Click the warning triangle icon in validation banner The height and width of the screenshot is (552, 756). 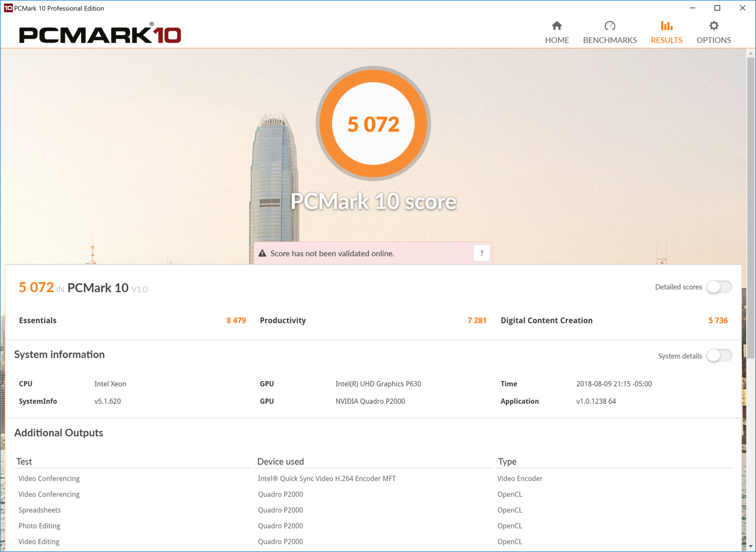click(262, 253)
